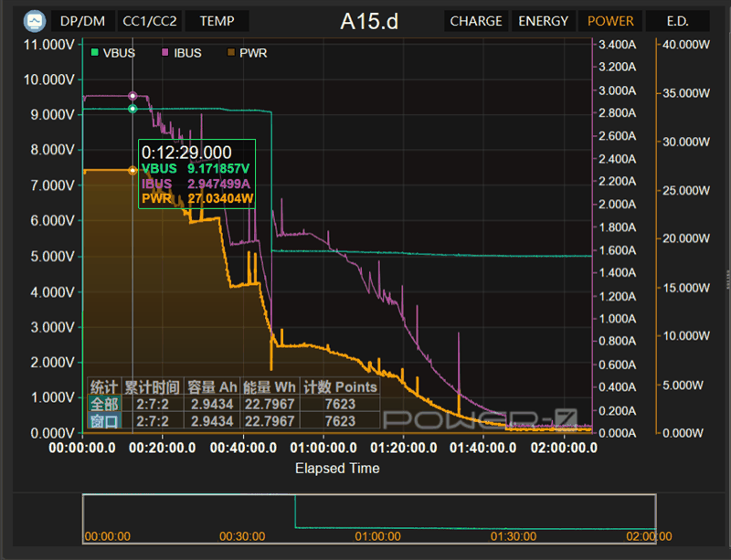731x560 pixels.
Task: Click the PWR cursor marker on the orange curve
Action: (132, 171)
